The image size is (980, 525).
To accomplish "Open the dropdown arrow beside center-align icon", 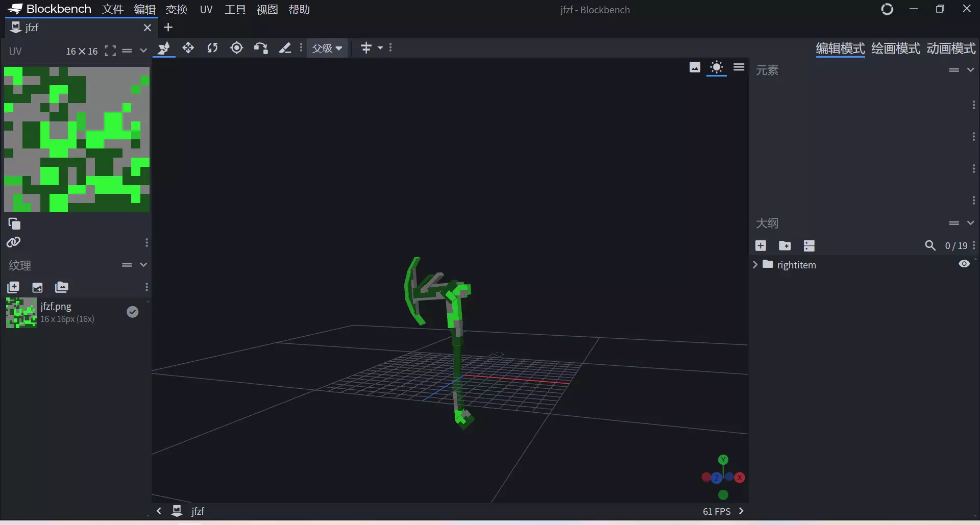I will point(380,48).
